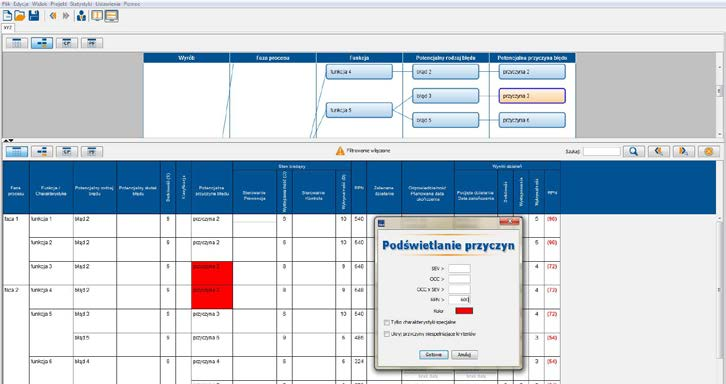726x384 pixels.
Task: Collapse the split pane using the small arrows
Action: pyautogui.click(x=8, y=140)
